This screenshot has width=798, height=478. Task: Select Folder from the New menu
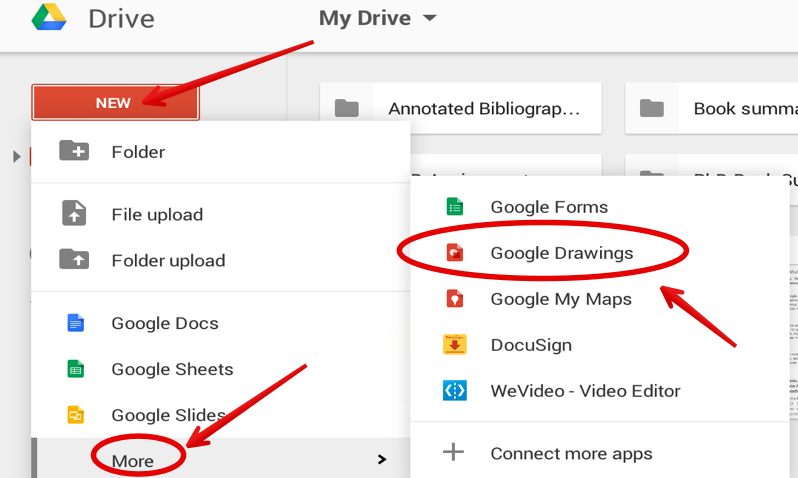pos(220,152)
